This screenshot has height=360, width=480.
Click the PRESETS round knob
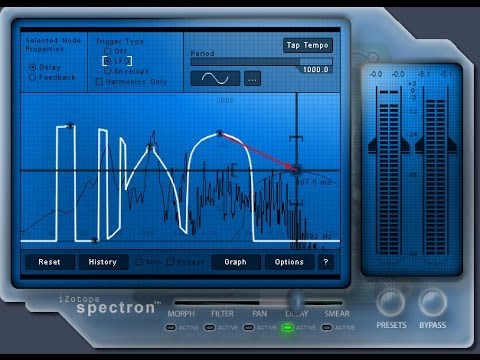click(x=391, y=302)
